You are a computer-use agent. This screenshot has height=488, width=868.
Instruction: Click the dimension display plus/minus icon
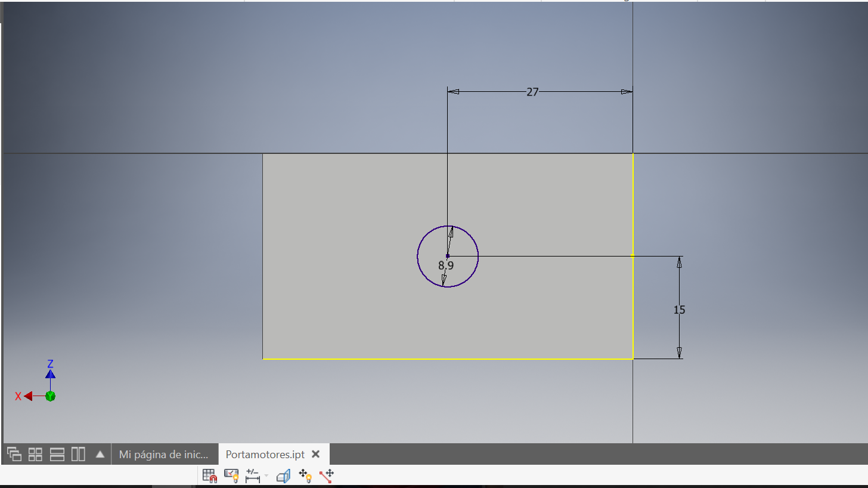coord(253,475)
